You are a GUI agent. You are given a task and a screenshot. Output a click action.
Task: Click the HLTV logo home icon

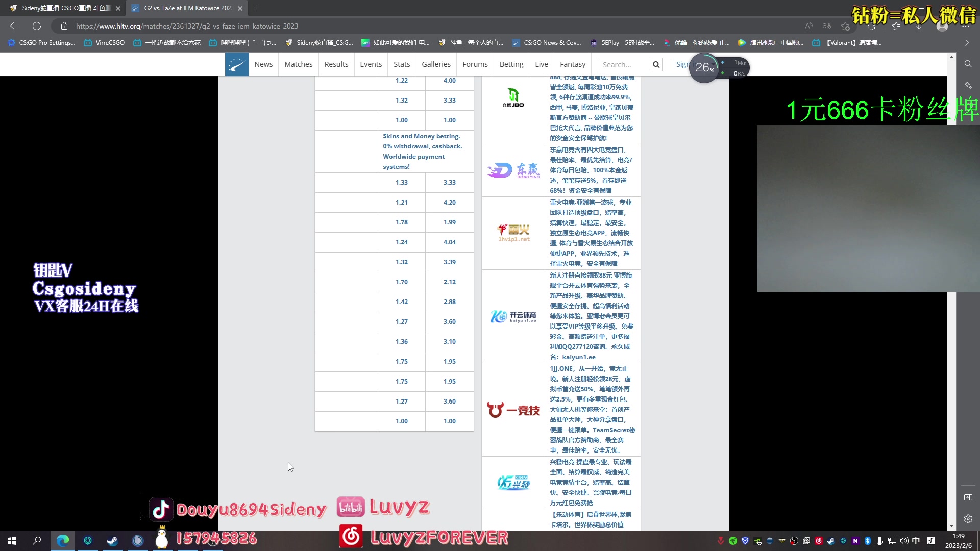(x=237, y=64)
